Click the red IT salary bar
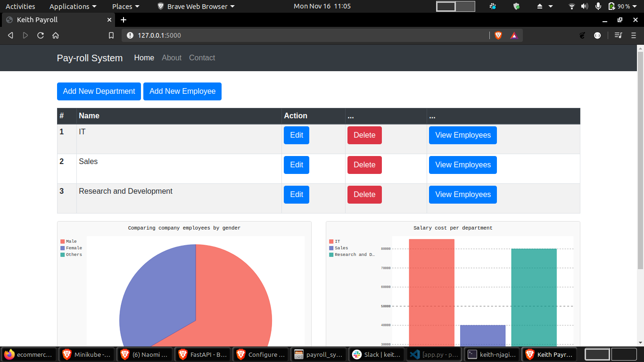 (432, 293)
